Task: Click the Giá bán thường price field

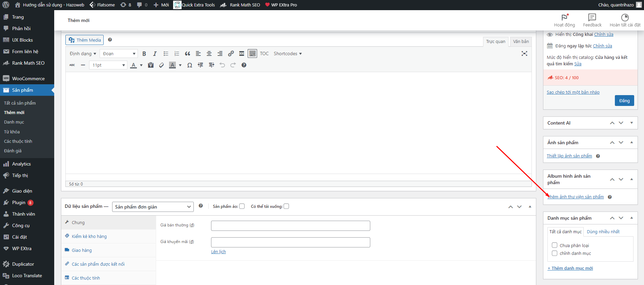Action: (x=290, y=226)
